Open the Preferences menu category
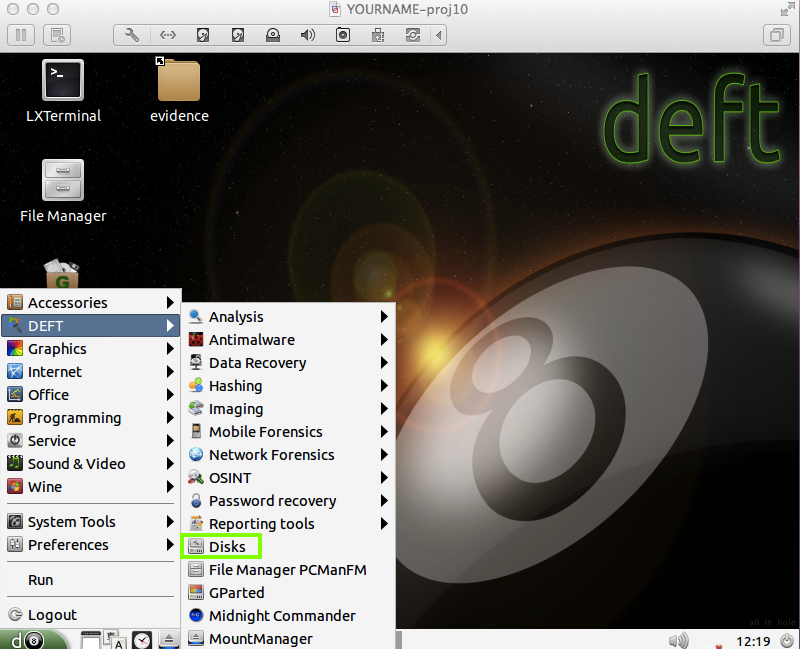The height and width of the screenshot is (649, 800). click(68, 545)
